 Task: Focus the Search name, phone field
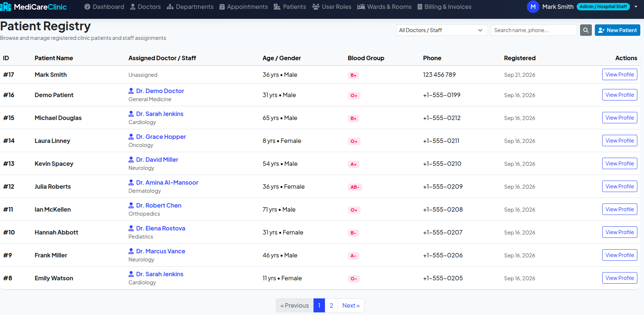[534, 30]
